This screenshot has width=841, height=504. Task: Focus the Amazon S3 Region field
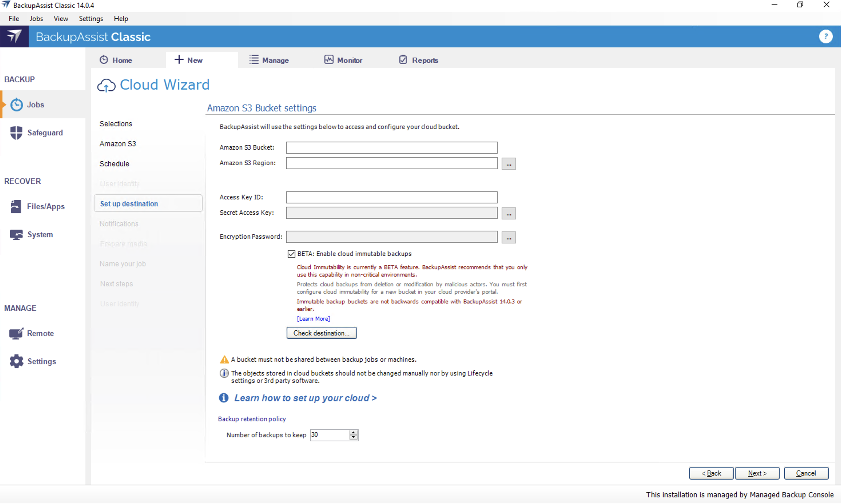pos(392,163)
